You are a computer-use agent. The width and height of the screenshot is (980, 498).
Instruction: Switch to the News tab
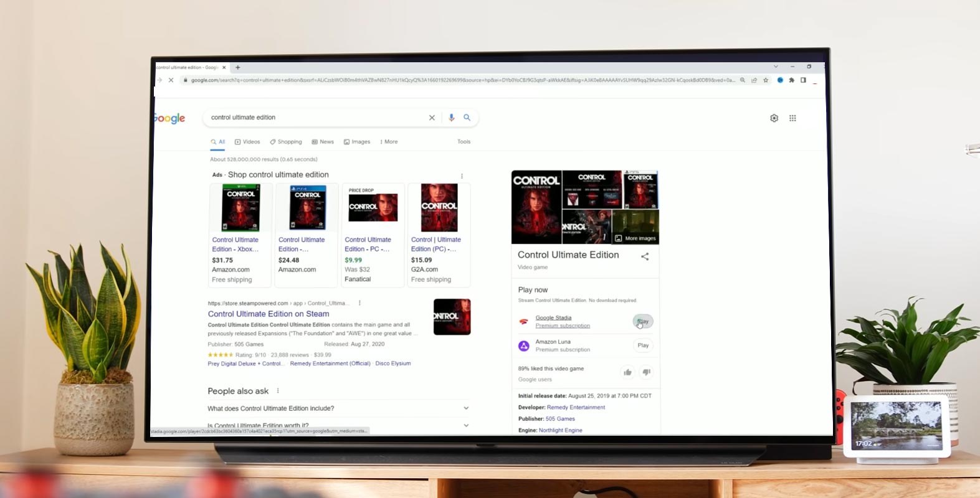click(323, 142)
